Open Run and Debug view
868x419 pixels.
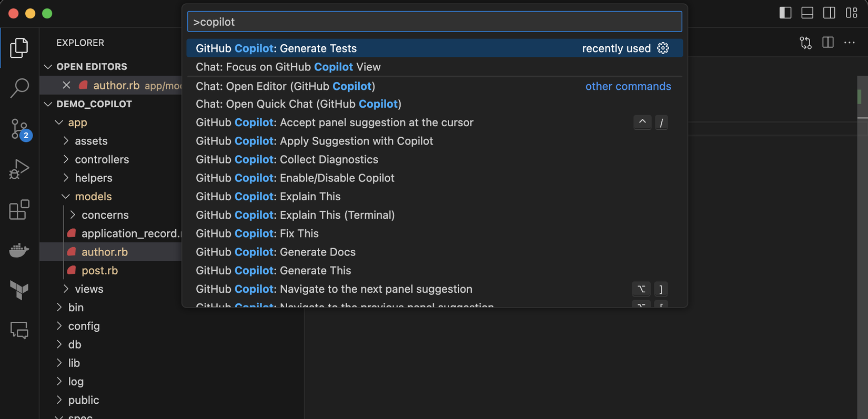click(x=19, y=169)
